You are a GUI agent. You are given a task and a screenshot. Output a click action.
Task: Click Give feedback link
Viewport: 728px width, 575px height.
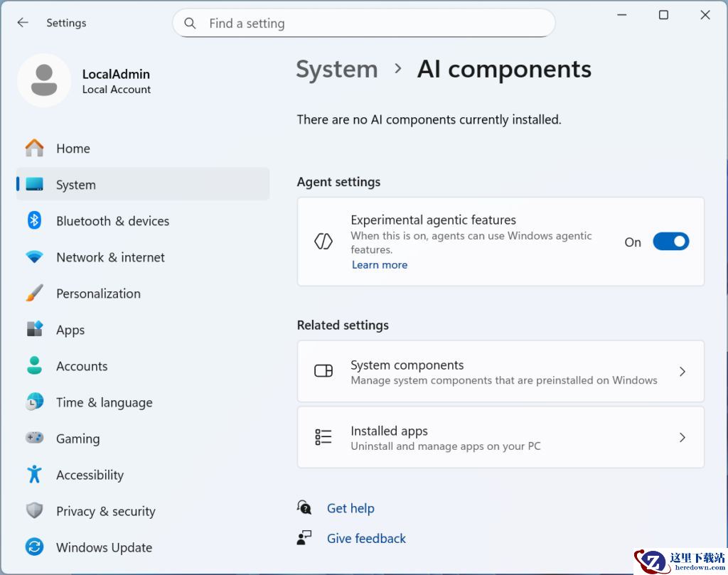(366, 539)
